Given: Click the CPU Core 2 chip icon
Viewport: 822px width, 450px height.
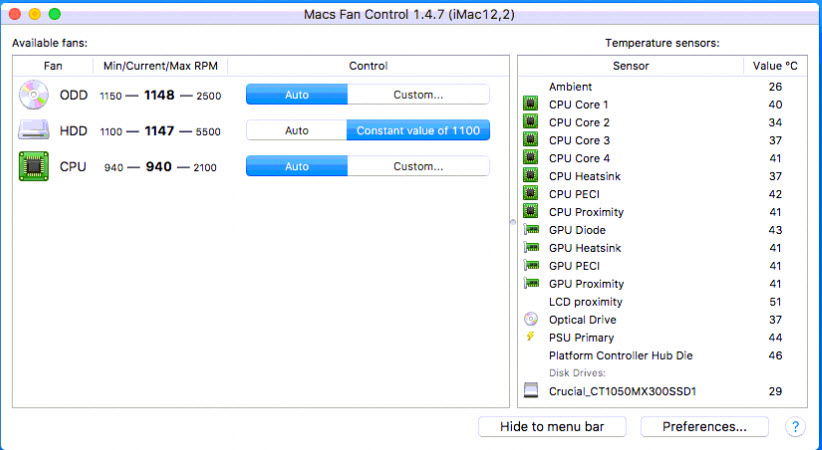Looking at the screenshot, I should click(x=531, y=122).
